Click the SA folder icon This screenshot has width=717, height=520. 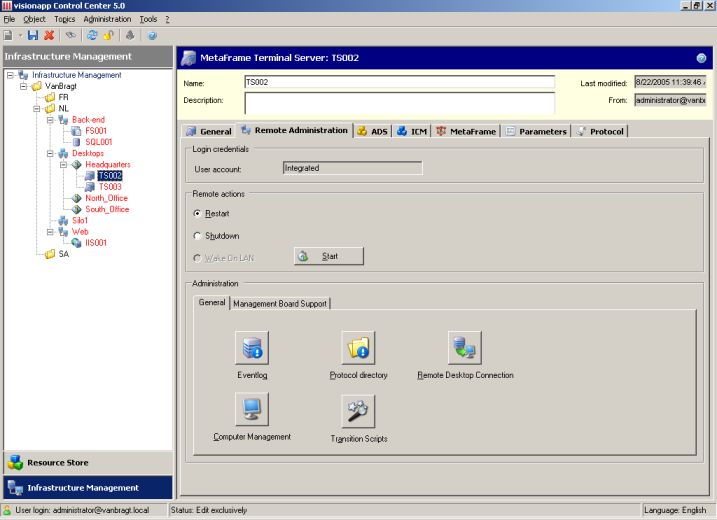pyautogui.click(x=50, y=254)
